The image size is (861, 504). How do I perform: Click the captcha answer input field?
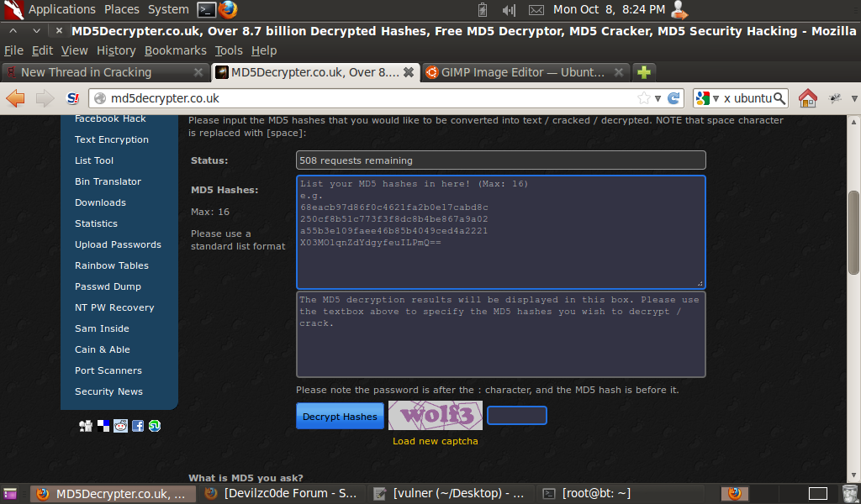point(516,415)
